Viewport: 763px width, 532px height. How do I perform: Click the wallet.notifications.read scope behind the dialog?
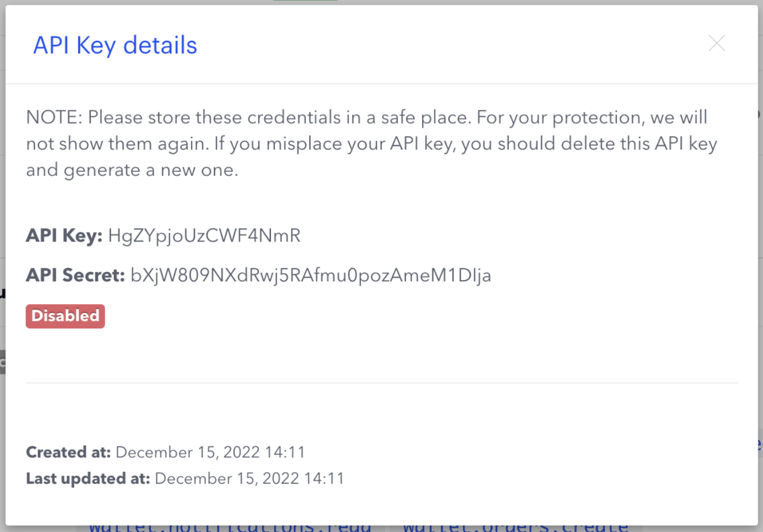coord(230,526)
